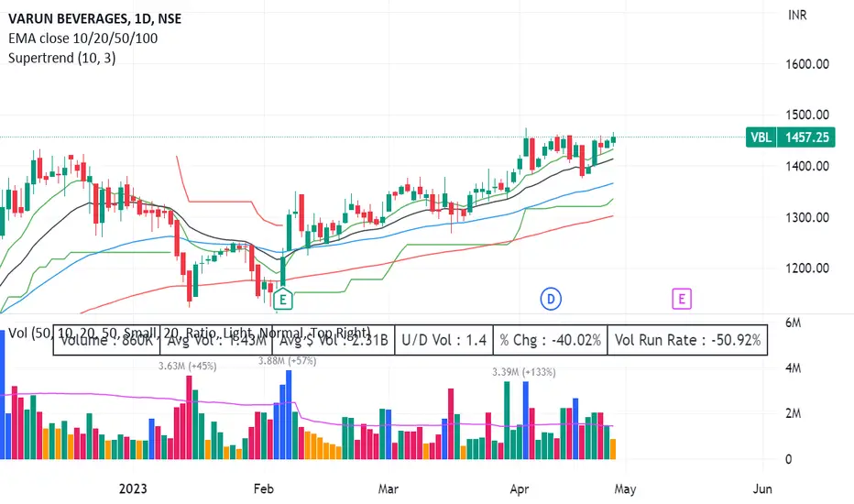The image size is (854, 504).
Task: Click the INR currency label
Action: [797, 16]
